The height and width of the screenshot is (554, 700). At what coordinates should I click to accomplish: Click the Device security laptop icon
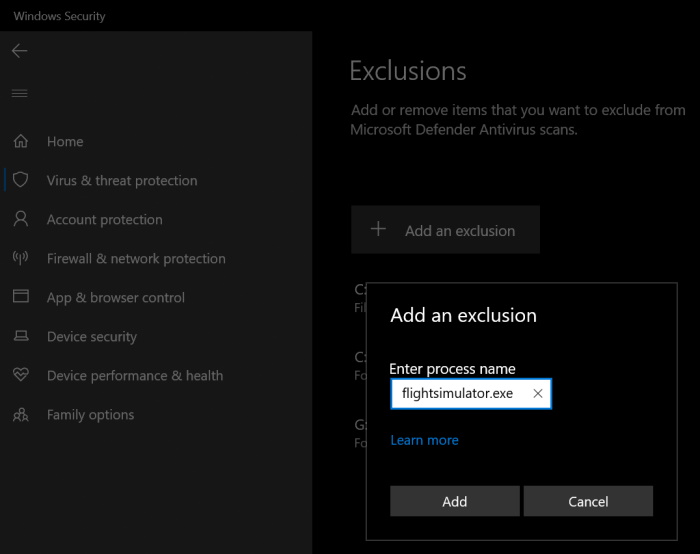pos(21,336)
